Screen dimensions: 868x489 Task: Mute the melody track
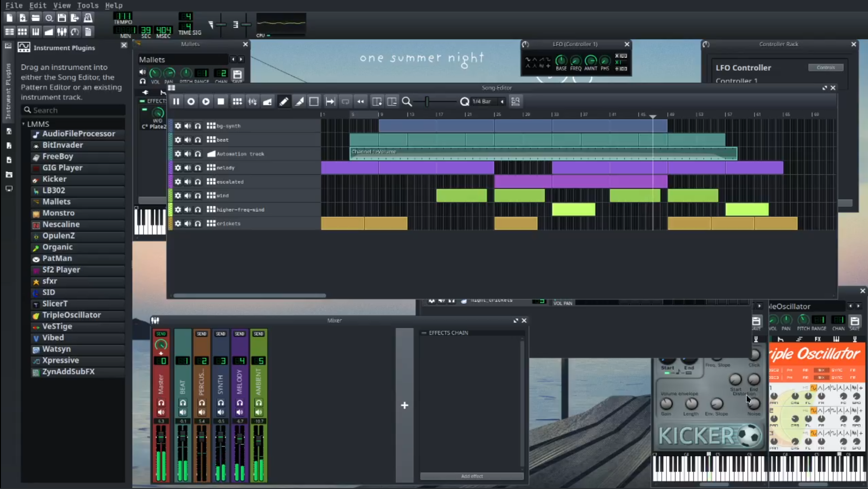click(x=187, y=168)
